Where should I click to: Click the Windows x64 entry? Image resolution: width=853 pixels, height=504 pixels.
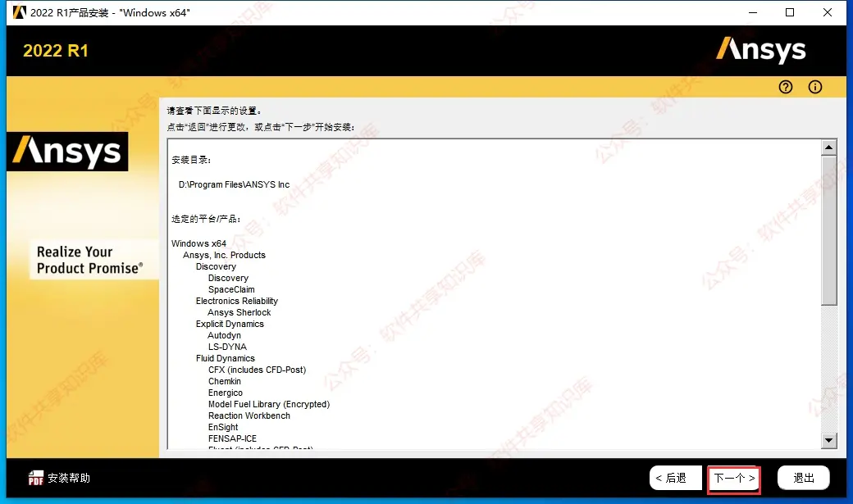(x=198, y=243)
